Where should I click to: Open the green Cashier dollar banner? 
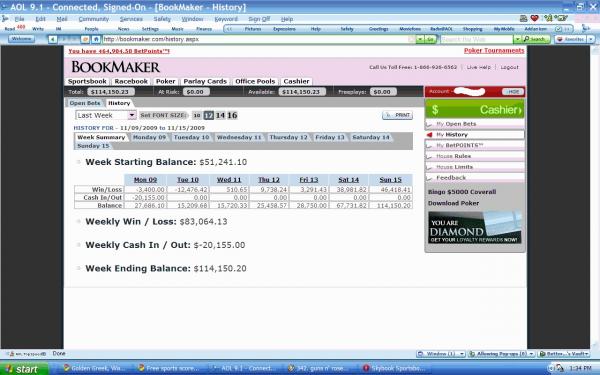(x=474, y=109)
